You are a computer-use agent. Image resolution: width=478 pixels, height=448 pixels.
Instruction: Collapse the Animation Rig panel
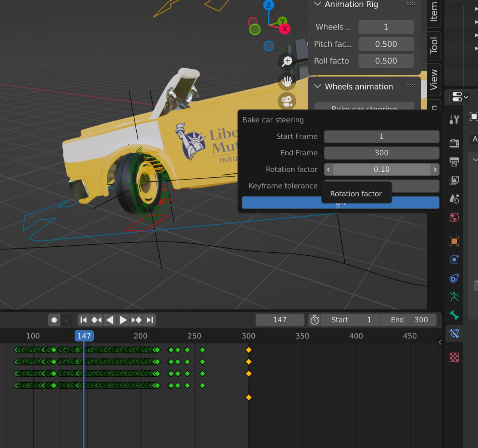tap(318, 4)
